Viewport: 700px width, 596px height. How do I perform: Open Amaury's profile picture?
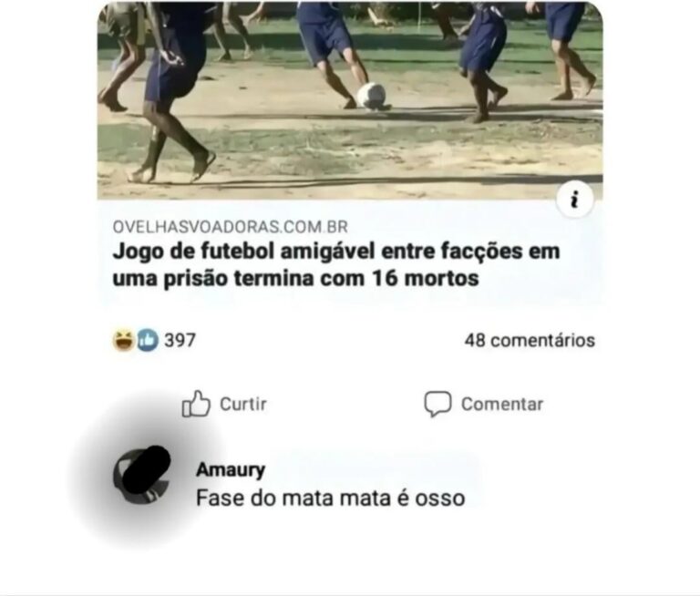(x=142, y=475)
